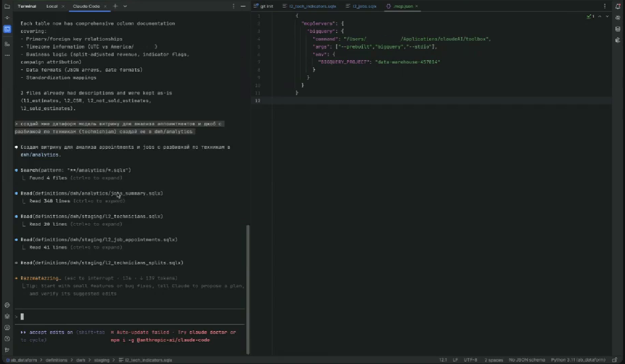Viewport: 625px width, 364px height.
Task: Switch to the l2_jobs.sqlx editor tab
Action: 364,6
